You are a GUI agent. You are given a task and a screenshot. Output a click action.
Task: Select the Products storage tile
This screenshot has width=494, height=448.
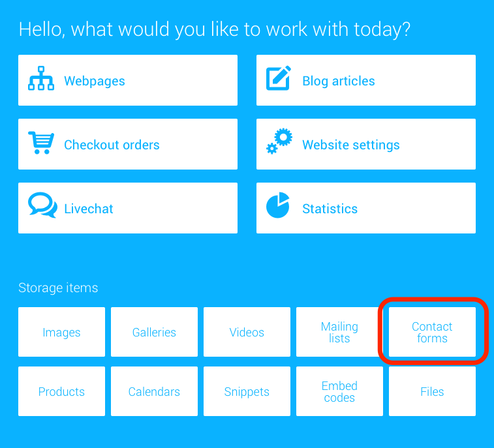62,391
